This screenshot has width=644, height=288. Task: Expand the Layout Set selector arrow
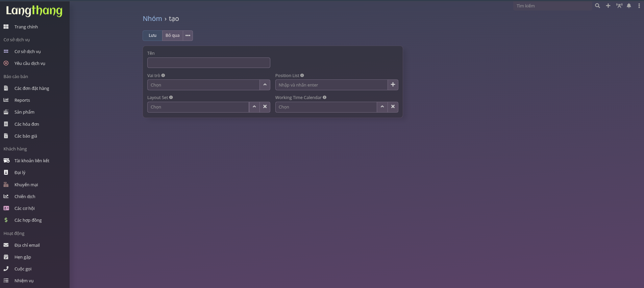click(254, 107)
